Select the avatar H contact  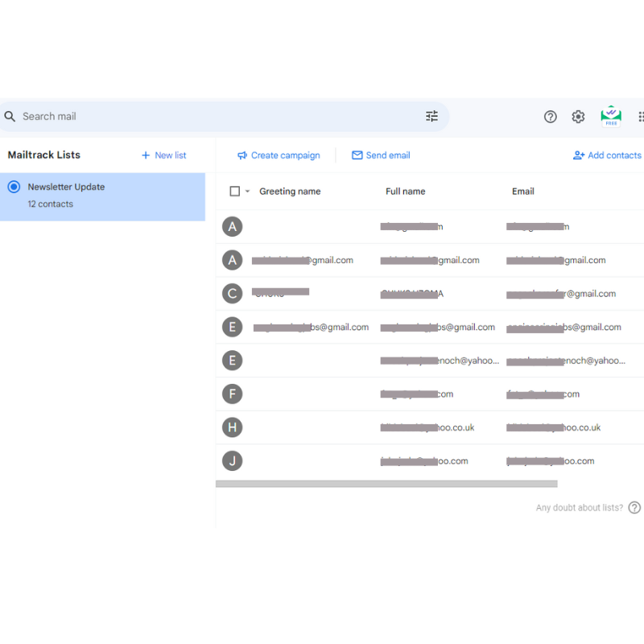[233, 427]
